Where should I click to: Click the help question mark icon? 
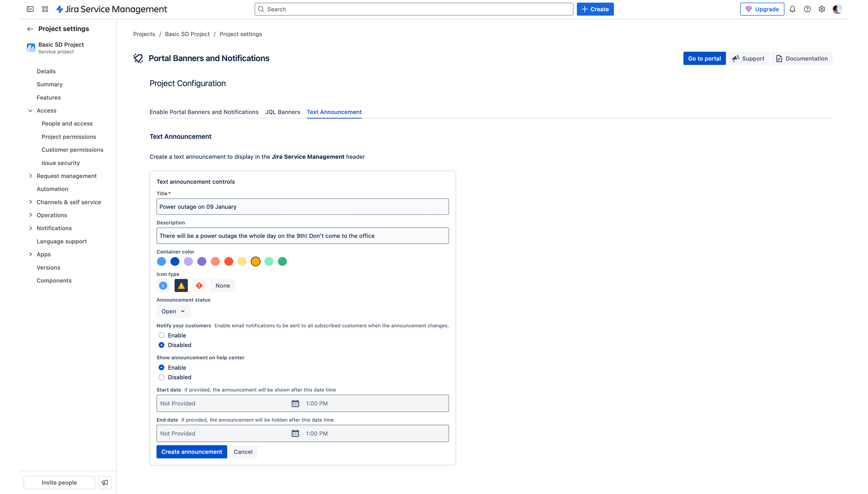(807, 9)
